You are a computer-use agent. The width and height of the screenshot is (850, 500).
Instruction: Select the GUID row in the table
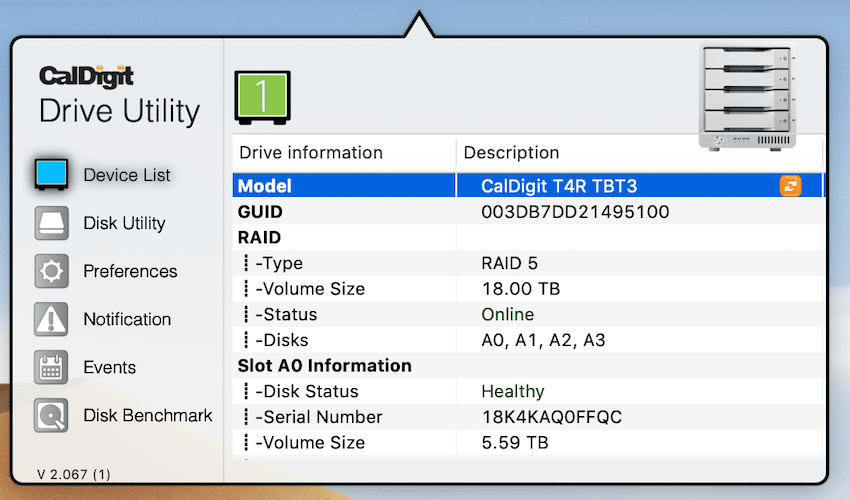tap(529, 211)
